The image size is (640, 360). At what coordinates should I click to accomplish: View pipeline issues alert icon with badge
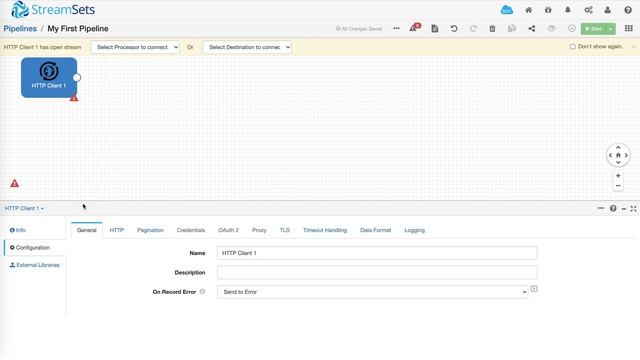coord(415,28)
